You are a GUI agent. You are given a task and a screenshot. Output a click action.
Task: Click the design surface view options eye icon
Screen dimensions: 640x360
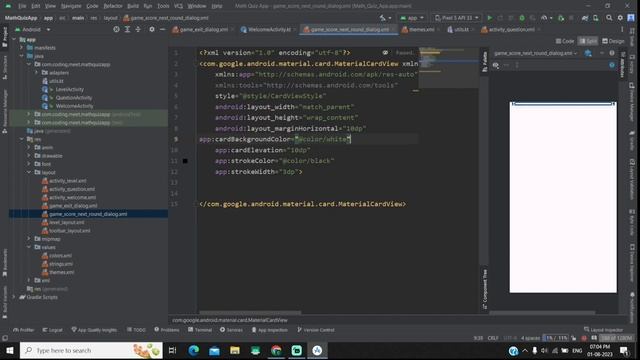click(496, 65)
